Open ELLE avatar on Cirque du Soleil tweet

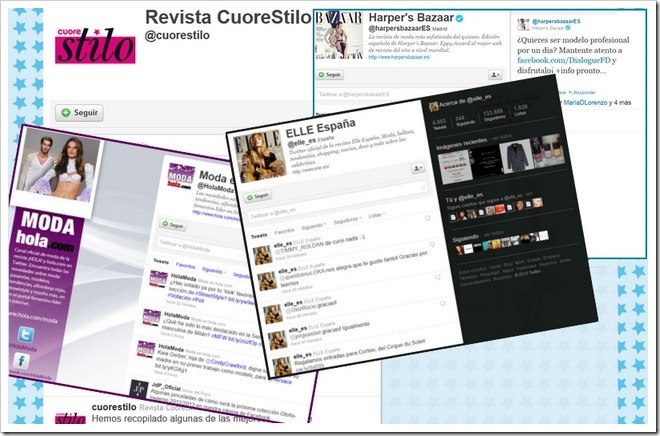[282, 366]
